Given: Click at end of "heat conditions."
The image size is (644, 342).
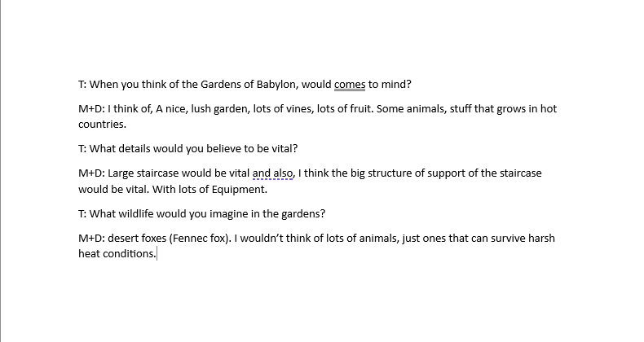Looking at the screenshot, I should 156,254.
